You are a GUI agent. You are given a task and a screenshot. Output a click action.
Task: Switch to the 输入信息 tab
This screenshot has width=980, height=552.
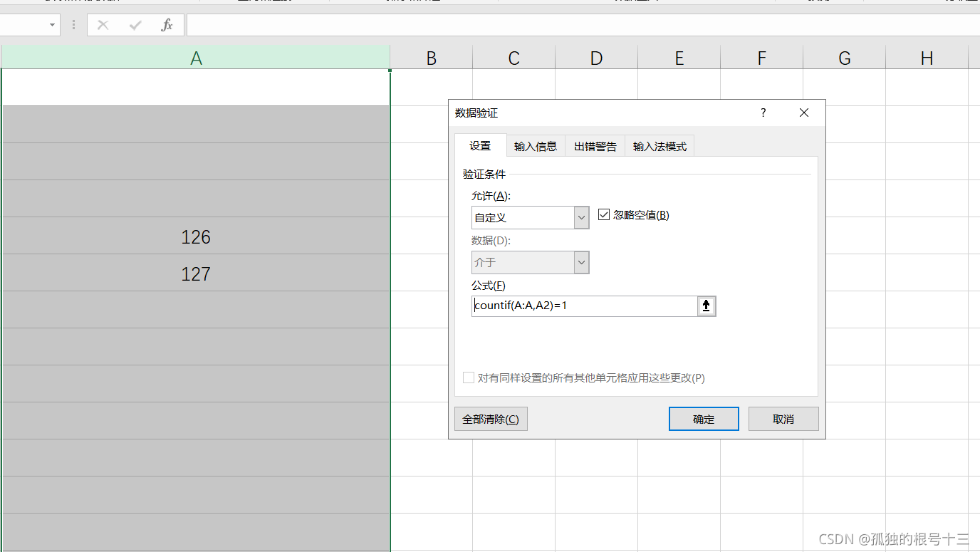536,146
